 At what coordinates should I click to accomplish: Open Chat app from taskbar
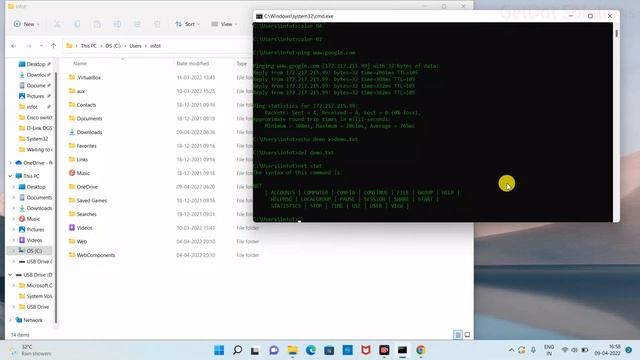coord(274,350)
